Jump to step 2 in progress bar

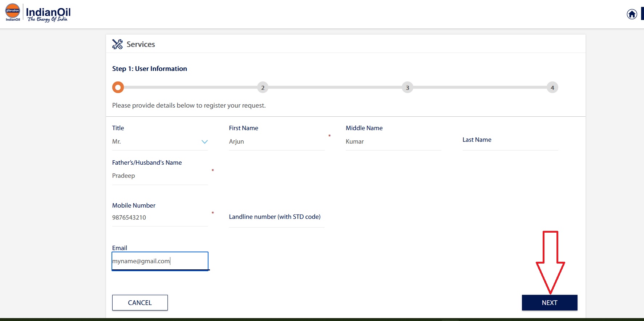pos(263,88)
